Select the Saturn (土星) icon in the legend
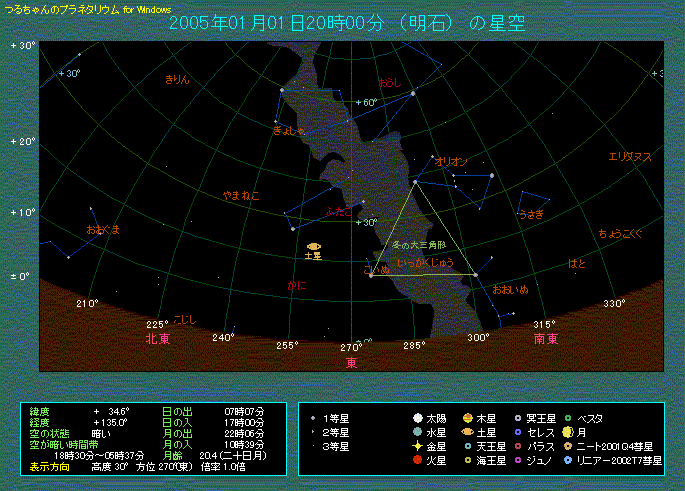This screenshot has width=685, height=491. [x=468, y=432]
